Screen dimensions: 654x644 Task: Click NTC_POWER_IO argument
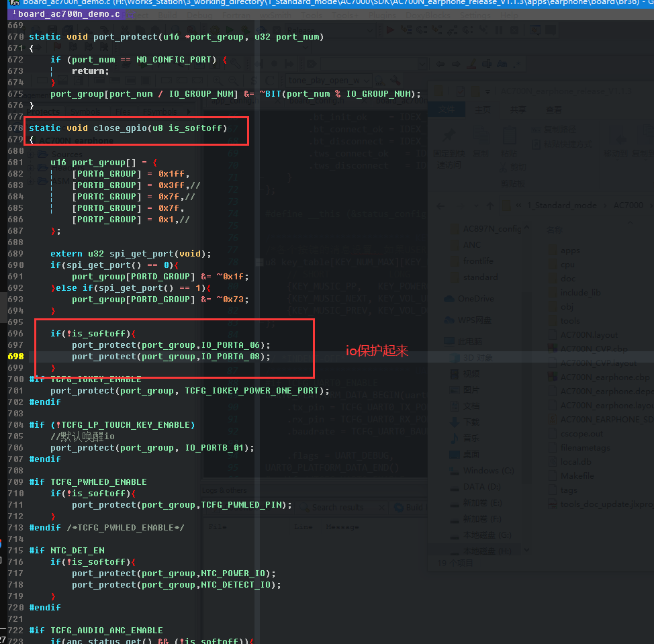233,573
